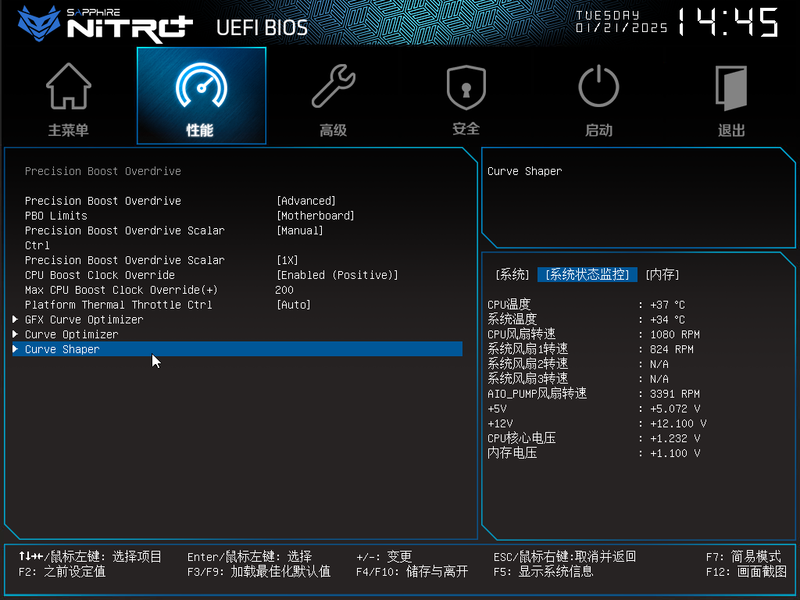Expand the Curve Optimizer arrow

click(15, 334)
